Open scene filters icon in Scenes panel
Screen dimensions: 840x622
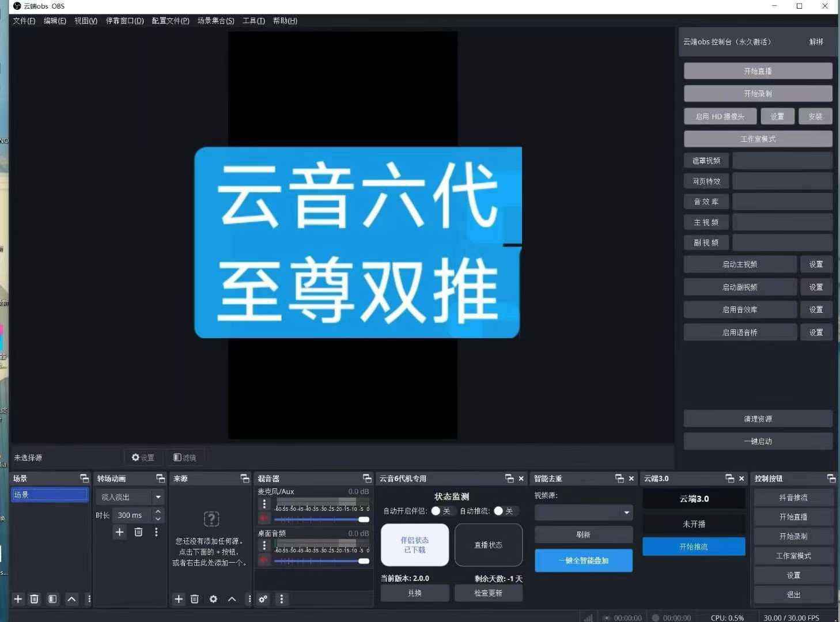(x=52, y=599)
